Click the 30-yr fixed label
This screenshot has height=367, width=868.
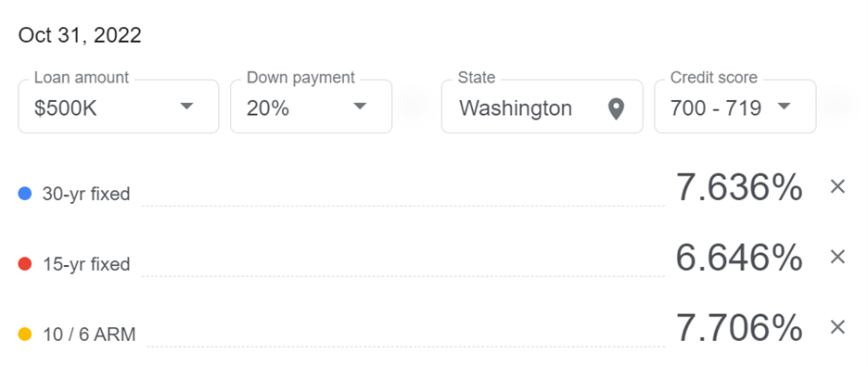point(86,195)
